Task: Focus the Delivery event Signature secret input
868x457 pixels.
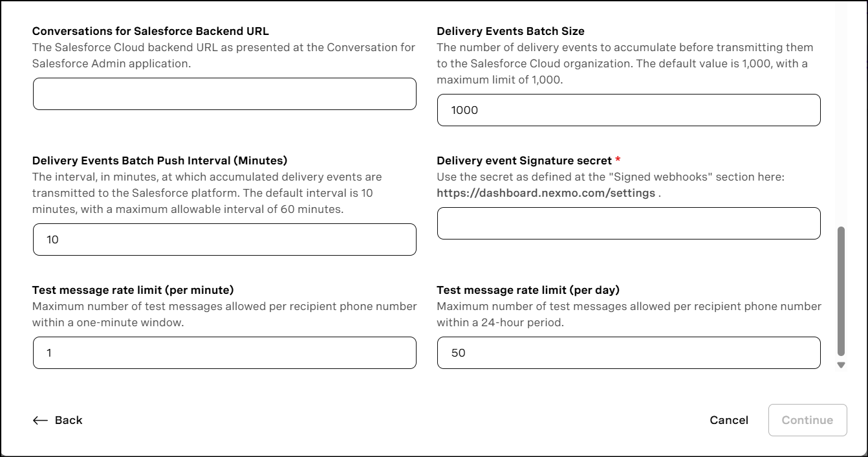Action: pos(629,223)
